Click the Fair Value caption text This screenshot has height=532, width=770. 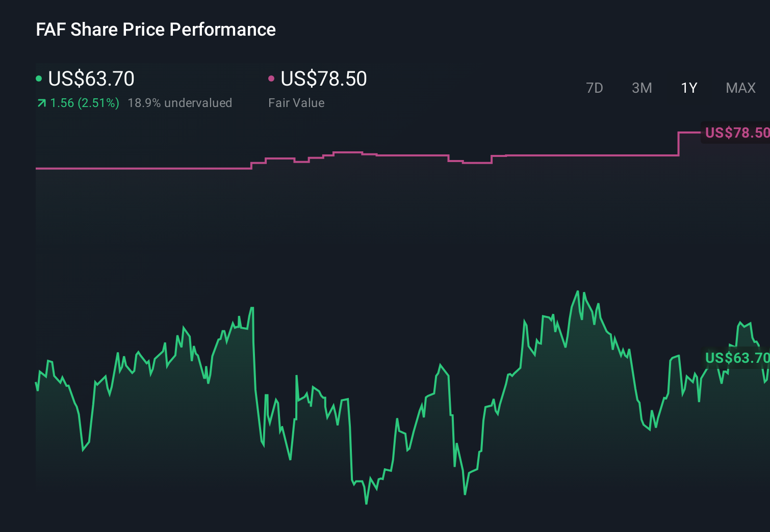click(x=296, y=102)
